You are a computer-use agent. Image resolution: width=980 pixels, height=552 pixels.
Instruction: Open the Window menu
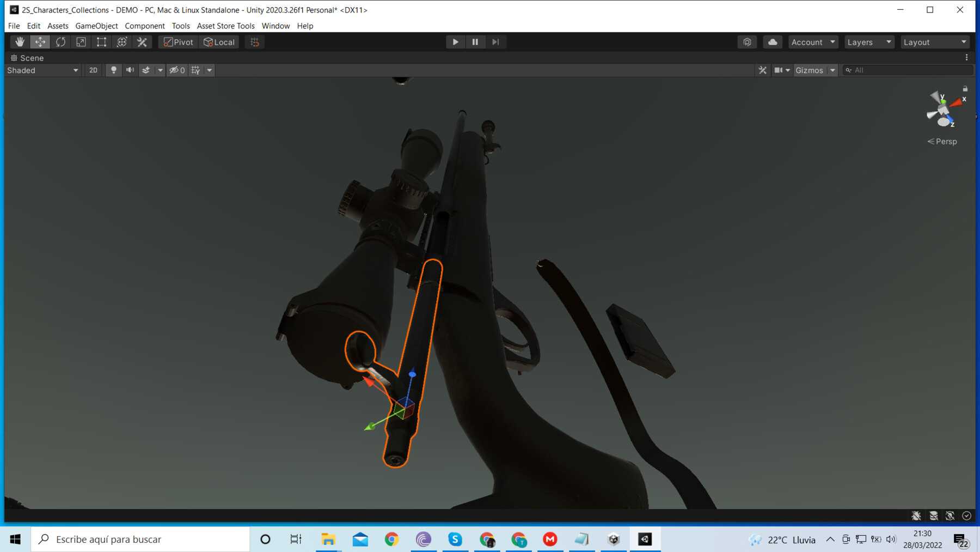pos(275,26)
